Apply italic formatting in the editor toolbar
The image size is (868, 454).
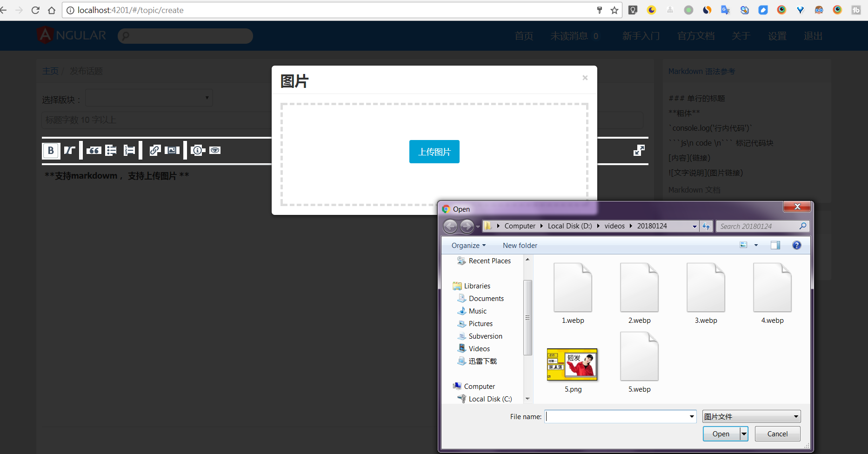coord(69,150)
